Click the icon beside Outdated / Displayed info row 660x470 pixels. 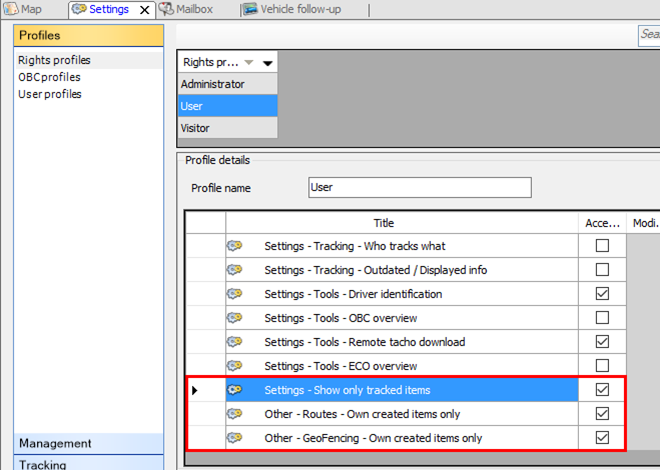[x=236, y=270]
